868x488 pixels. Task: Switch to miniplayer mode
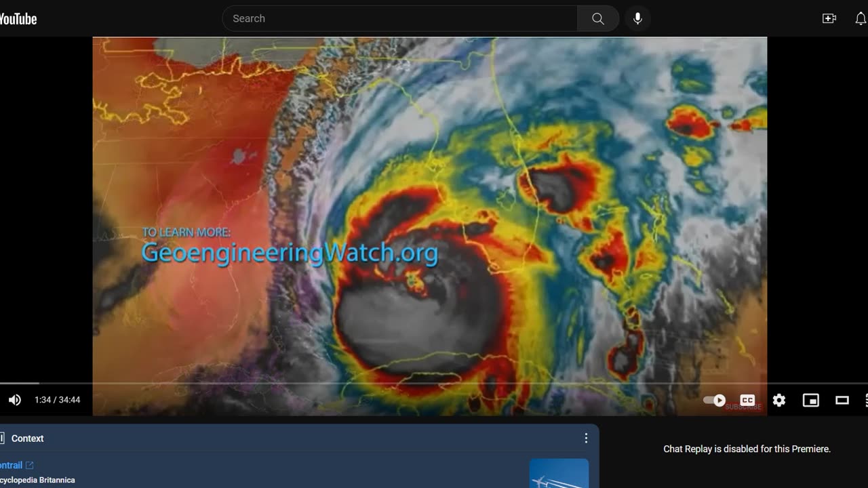click(811, 400)
